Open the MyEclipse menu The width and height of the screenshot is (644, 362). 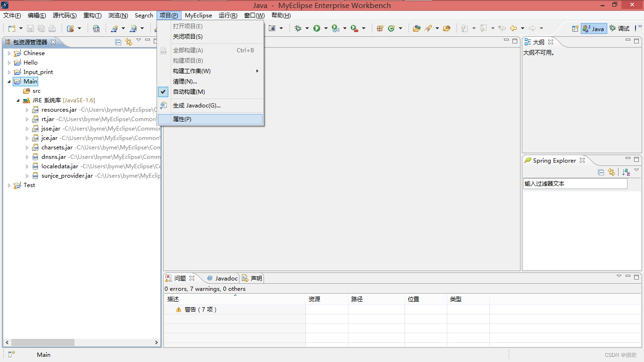click(x=198, y=16)
